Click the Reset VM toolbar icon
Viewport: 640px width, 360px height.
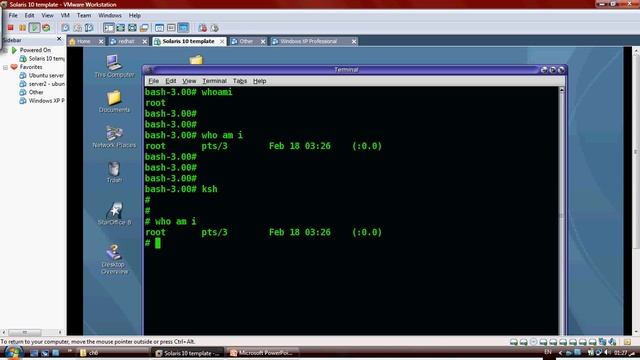coord(46,28)
